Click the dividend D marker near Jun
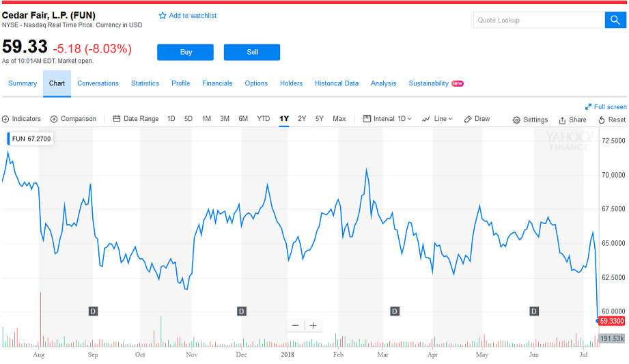This screenshot has height=364, width=629. point(534,311)
